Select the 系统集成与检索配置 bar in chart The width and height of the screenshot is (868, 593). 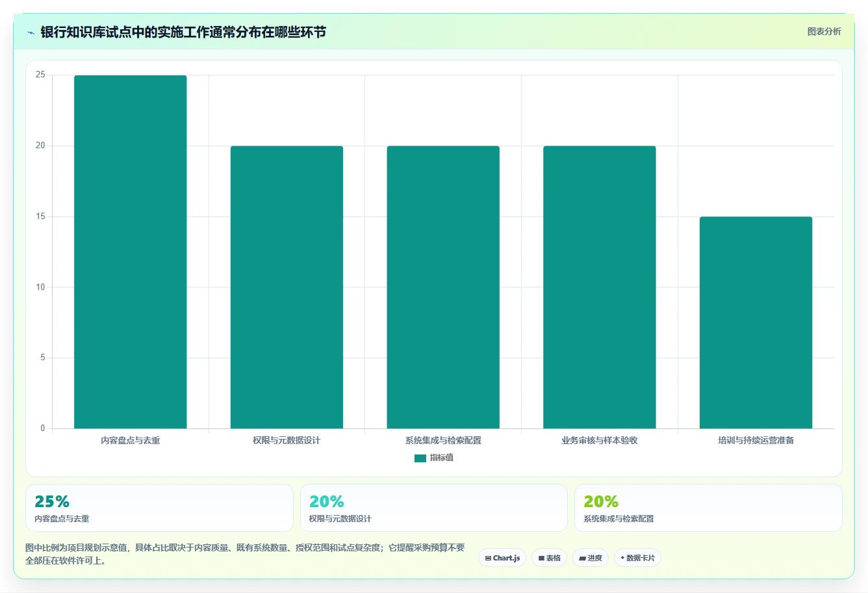click(x=443, y=287)
